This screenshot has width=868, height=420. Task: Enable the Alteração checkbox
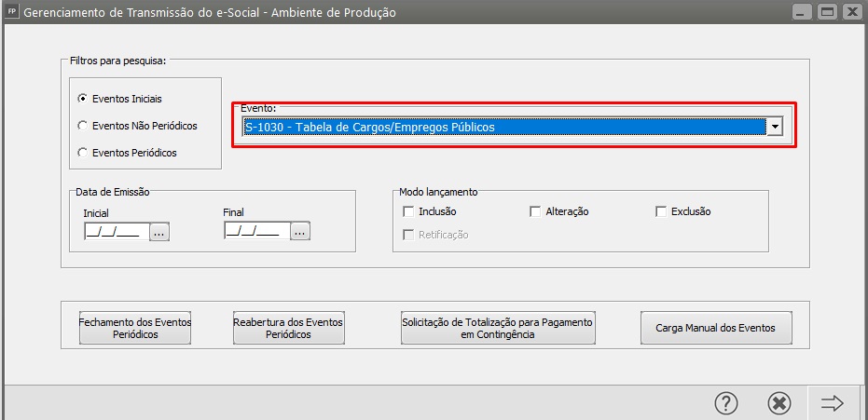click(x=535, y=211)
